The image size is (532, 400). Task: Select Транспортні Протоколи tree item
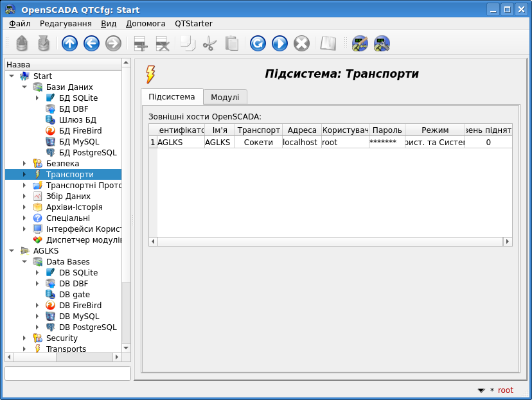coord(84,185)
